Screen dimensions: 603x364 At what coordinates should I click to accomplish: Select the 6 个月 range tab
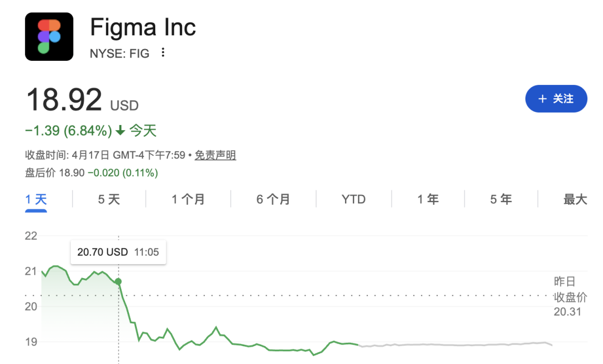pyautogui.click(x=273, y=199)
